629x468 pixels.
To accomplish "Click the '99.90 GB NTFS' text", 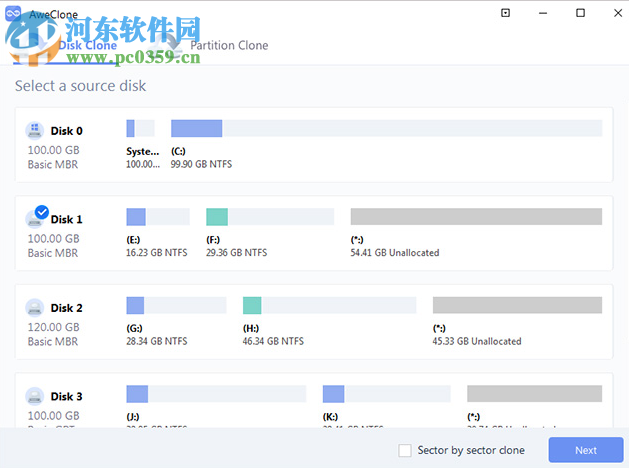I will 201,164.
